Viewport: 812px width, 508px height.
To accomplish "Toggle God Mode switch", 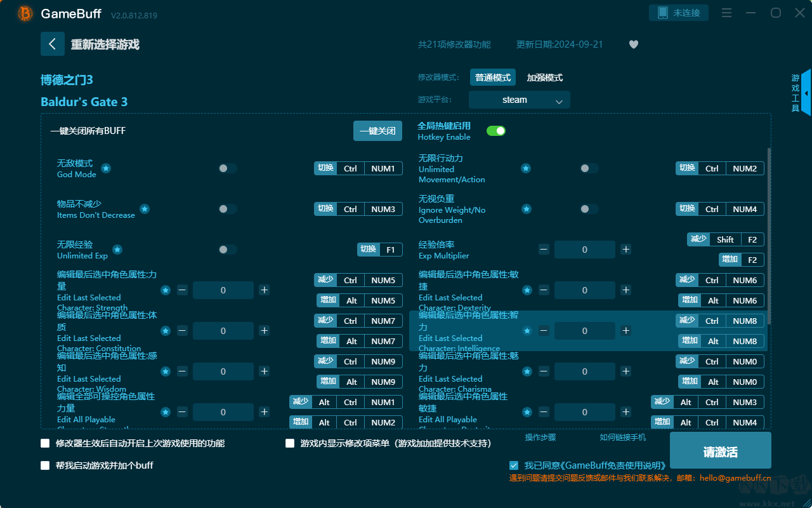I will 228,168.
